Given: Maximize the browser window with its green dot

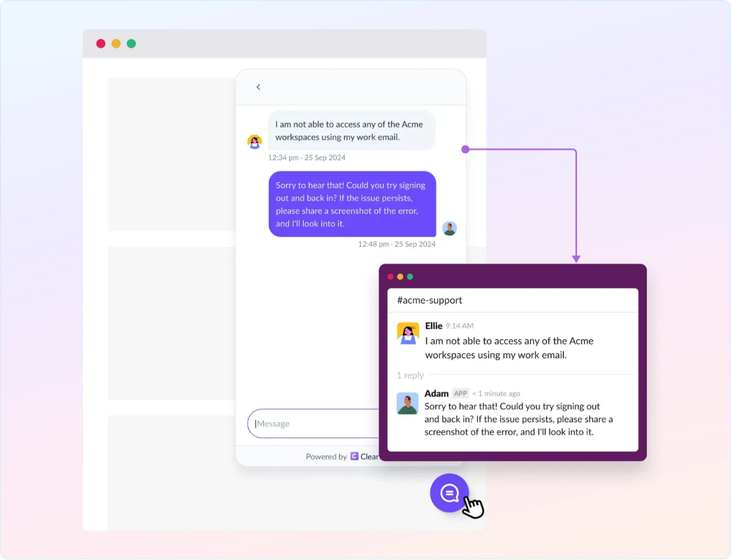Looking at the screenshot, I should pos(131,43).
